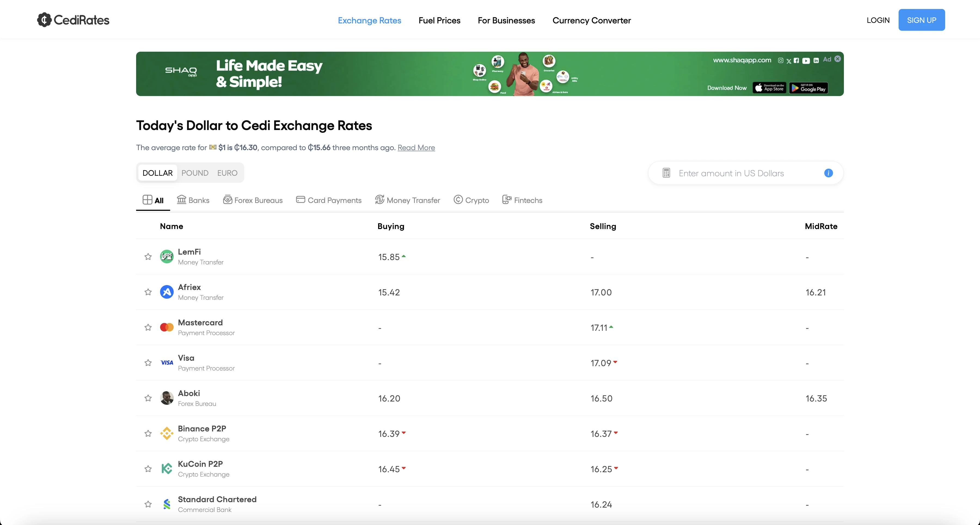This screenshot has width=980, height=525.
Task: Click the Google Play download badge
Action: tap(808, 88)
